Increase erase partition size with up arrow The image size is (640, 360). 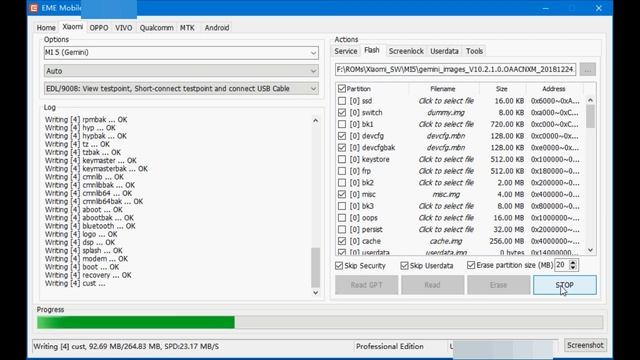pos(573,262)
